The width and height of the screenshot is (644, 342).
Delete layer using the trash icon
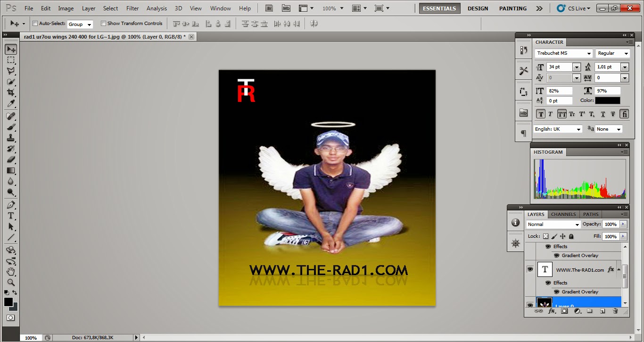point(615,311)
